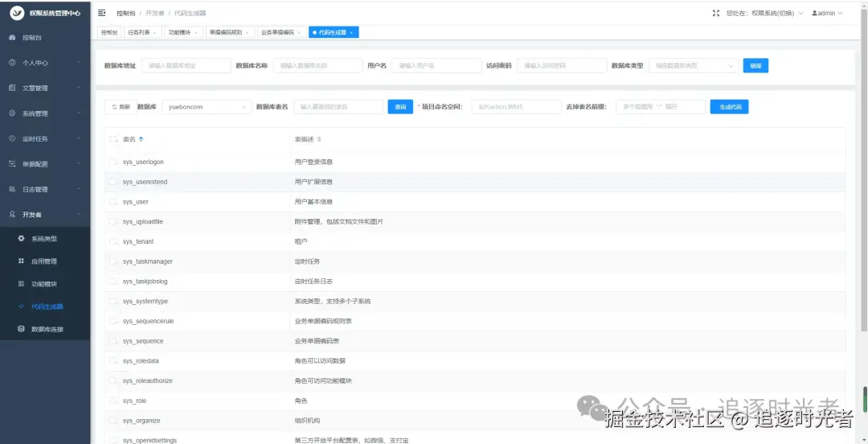The image size is (868, 444).
Task: Open the admin account dropdown
Action: [827, 13]
